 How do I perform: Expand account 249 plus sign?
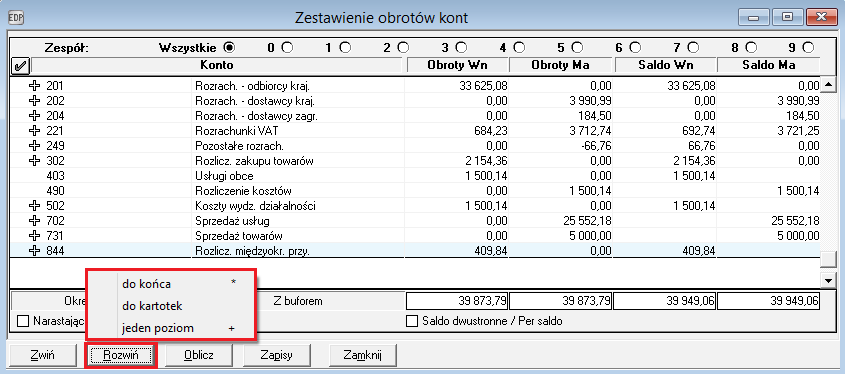35,146
